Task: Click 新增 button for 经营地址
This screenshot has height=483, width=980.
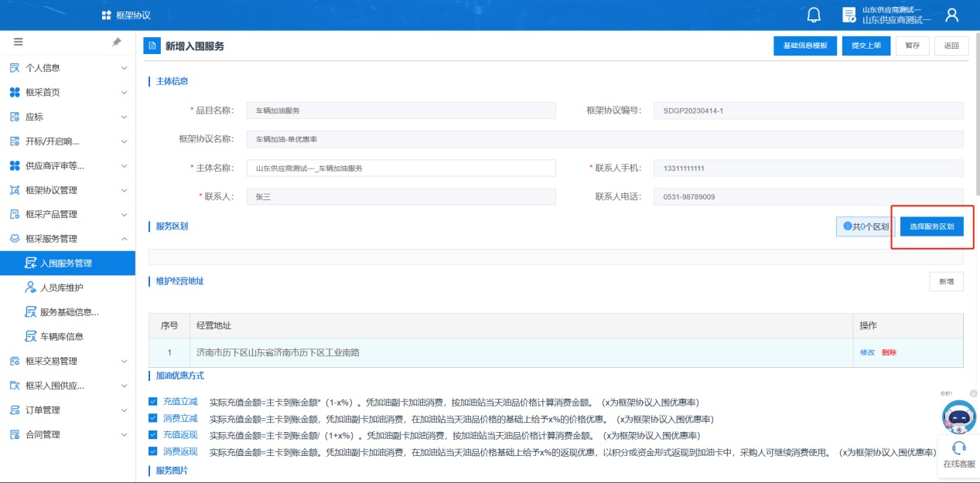Action: (x=946, y=282)
